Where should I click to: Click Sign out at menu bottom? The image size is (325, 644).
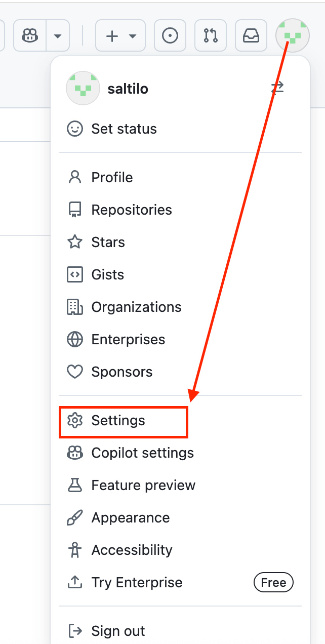click(x=118, y=631)
